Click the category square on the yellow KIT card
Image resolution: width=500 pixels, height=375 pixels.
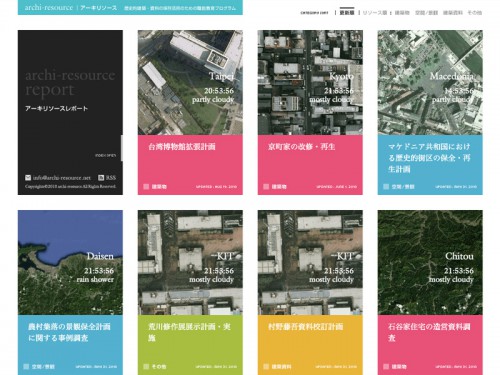click(266, 367)
